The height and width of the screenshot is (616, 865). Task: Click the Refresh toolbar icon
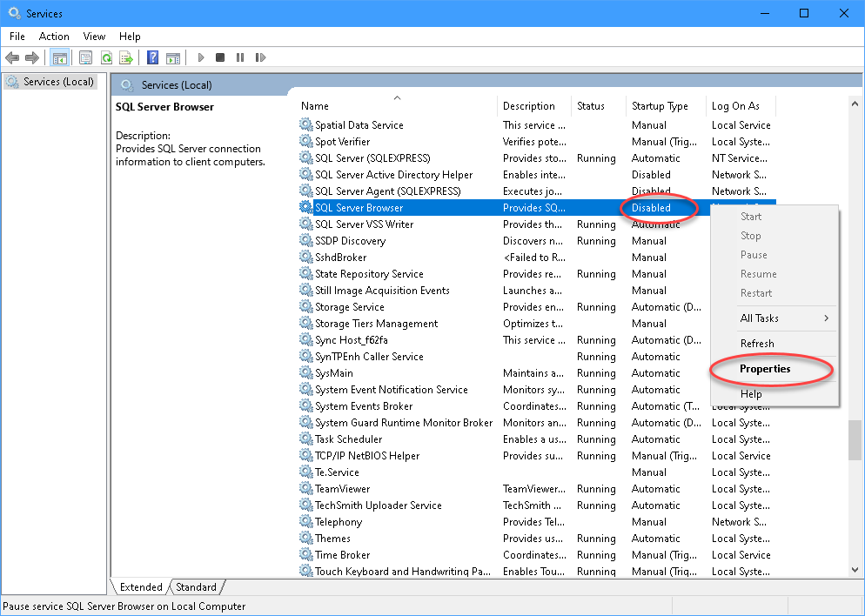click(105, 57)
